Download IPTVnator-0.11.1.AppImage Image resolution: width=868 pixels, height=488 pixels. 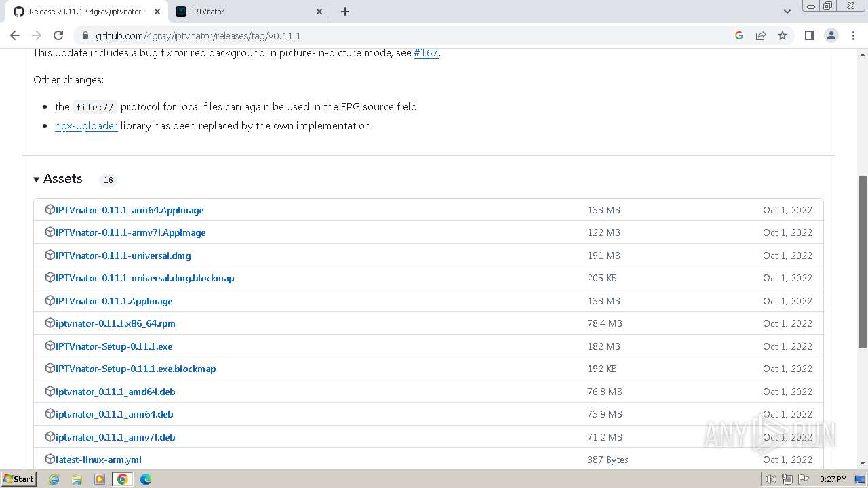[114, 301]
